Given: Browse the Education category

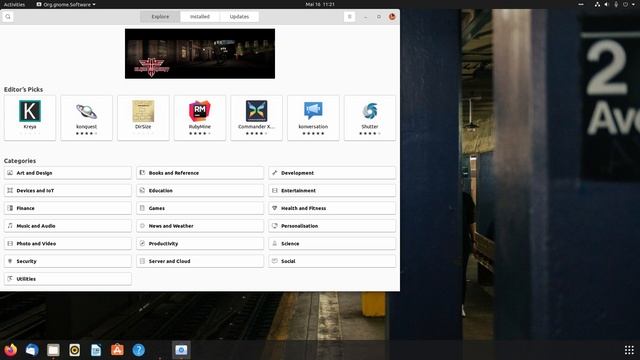Looking at the screenshot, I should tap(200, 191).
